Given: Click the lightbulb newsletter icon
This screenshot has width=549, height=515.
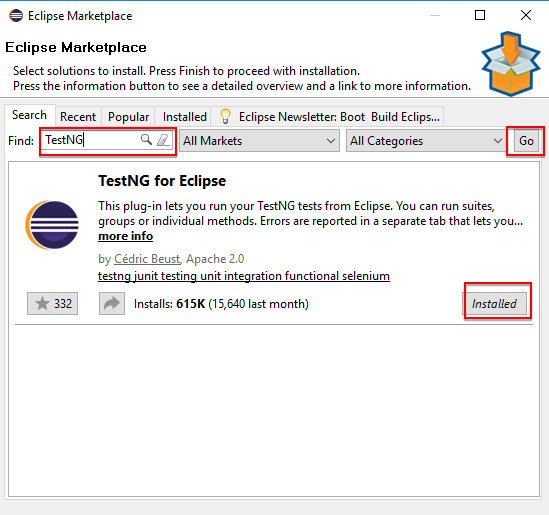Looking at the screenshot, I should tap(225, 116).
